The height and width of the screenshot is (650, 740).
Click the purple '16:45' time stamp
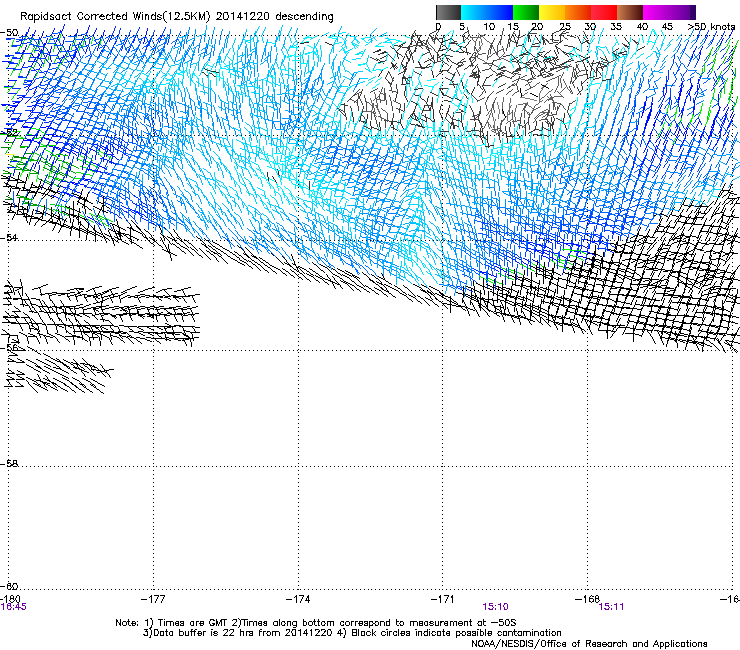pos(14,607)
